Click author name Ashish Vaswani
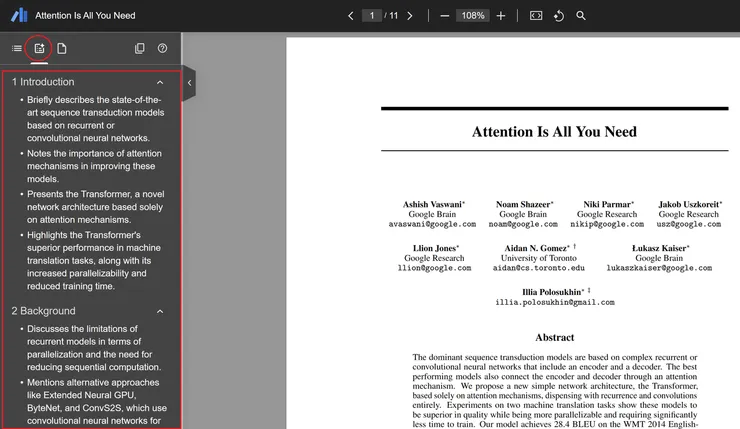The width and height of the screenshot is (740, 429). point(433,204)
